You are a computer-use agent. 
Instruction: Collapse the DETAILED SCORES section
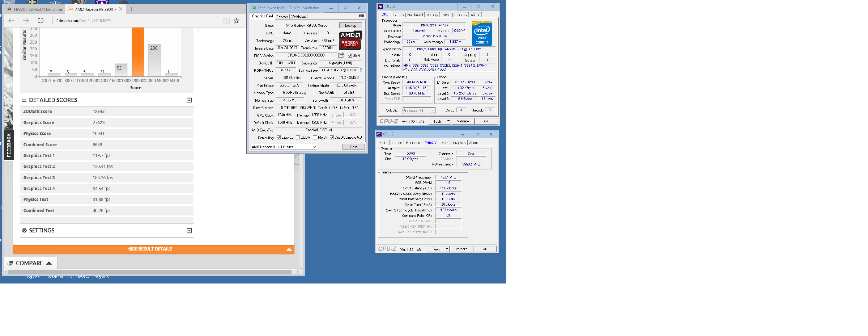coord(189,100)
